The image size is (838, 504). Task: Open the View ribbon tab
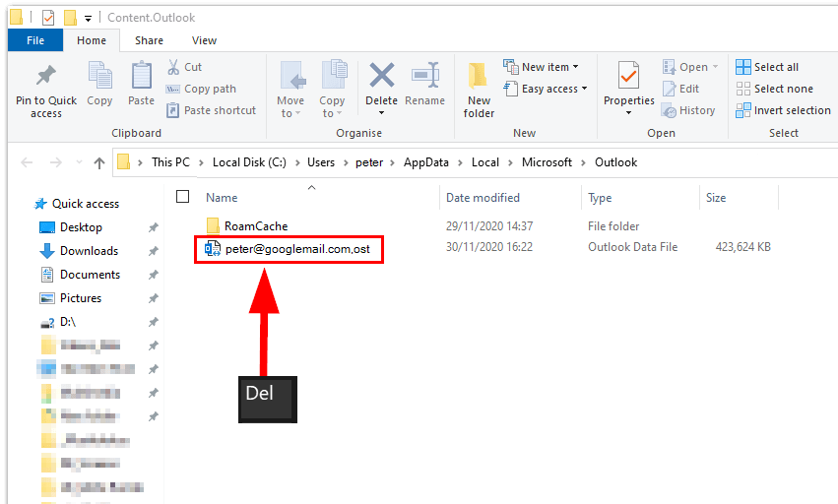pos(204,40)
